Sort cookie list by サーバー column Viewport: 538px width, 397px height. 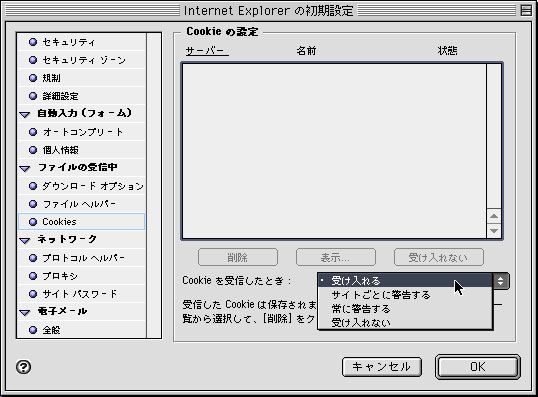[207, 51]
